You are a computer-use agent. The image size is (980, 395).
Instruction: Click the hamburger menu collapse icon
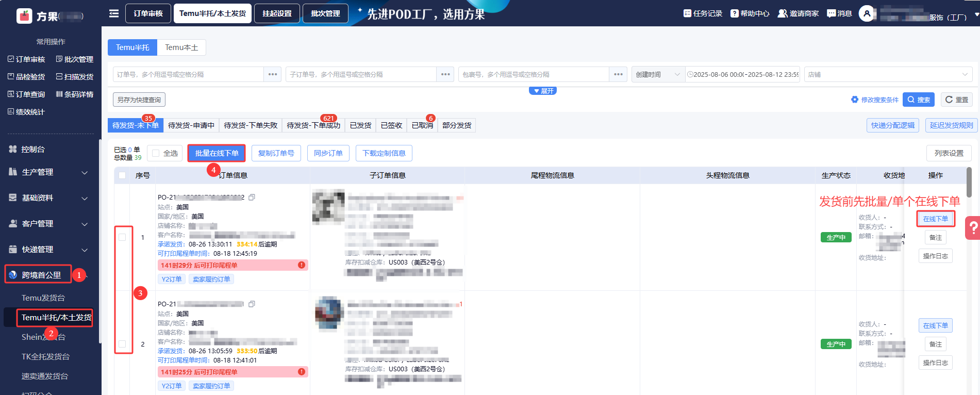(x=114, y=13)
